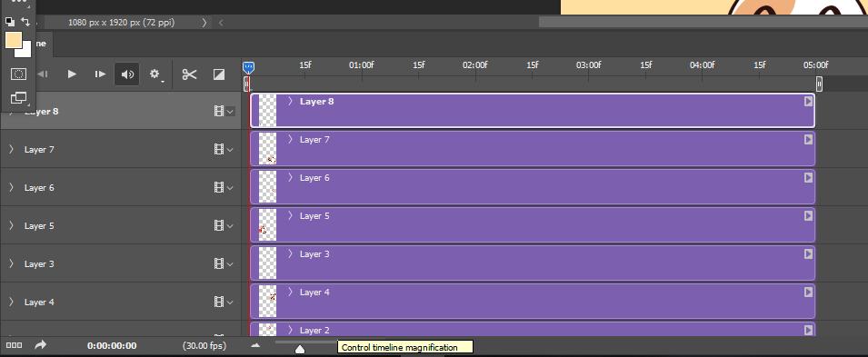The height and width of the screenshot is (357, 868).
Task: Split at playhead with scissors icon
Action: tap(189, 74)
